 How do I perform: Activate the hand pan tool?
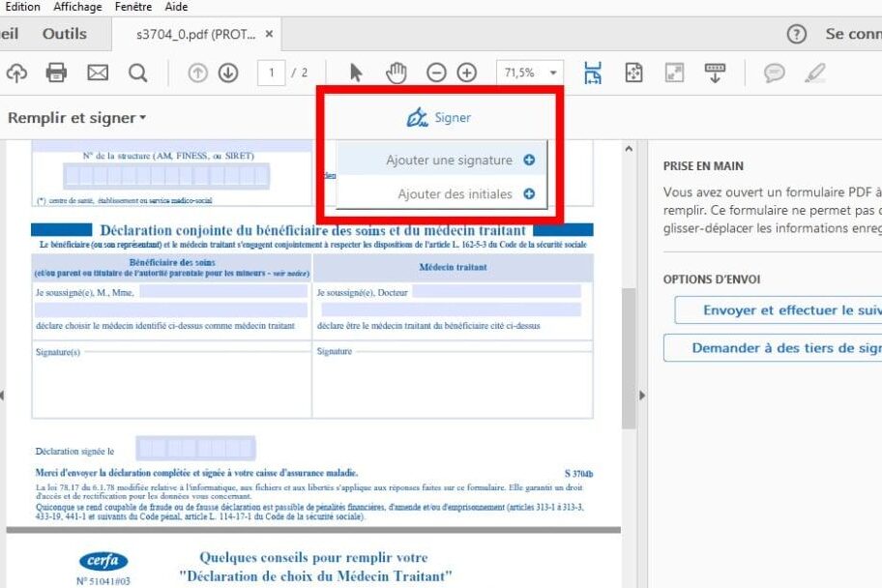[397, 73]
